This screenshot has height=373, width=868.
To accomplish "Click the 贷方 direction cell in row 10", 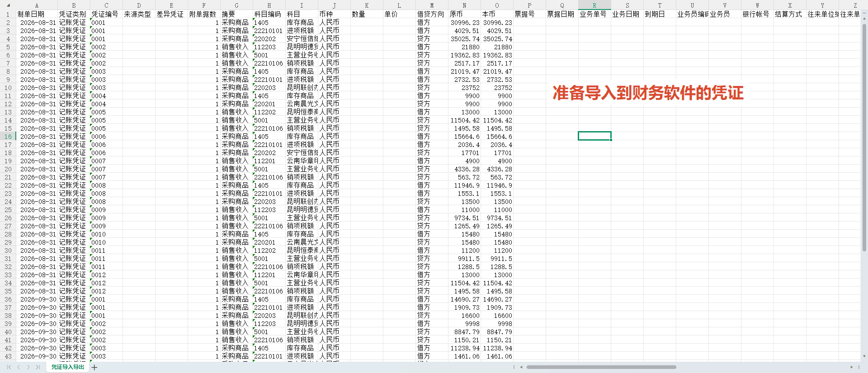I will coord(432,88).
